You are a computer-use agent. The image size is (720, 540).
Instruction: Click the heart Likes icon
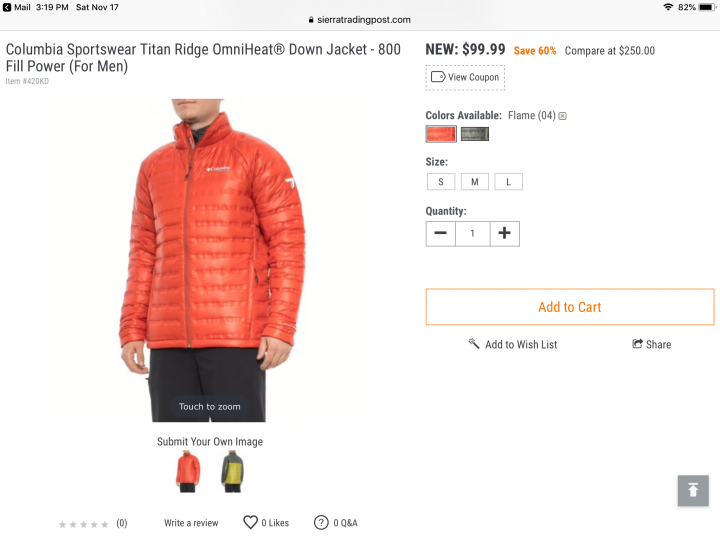point(250,523)
